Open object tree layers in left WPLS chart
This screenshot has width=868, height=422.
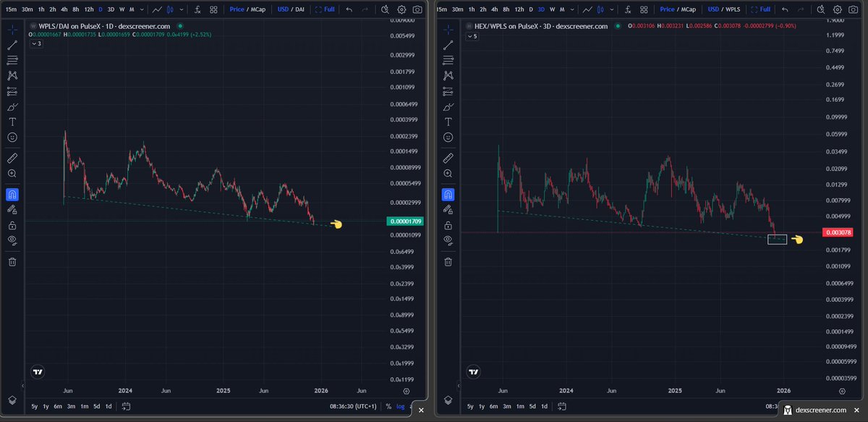[12, 400]
